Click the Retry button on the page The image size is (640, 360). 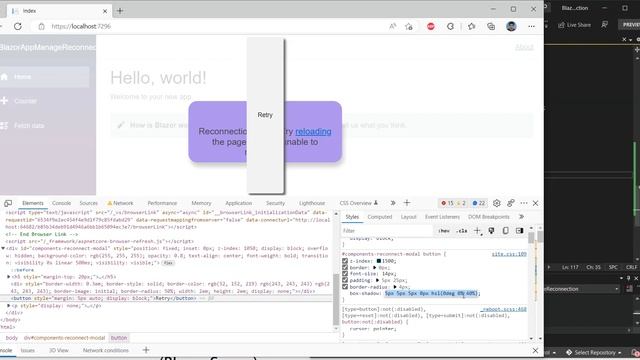(265, 115)
